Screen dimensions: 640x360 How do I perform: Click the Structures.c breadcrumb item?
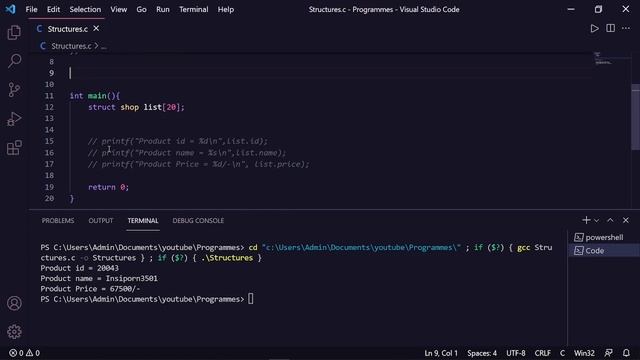[71, 46]
